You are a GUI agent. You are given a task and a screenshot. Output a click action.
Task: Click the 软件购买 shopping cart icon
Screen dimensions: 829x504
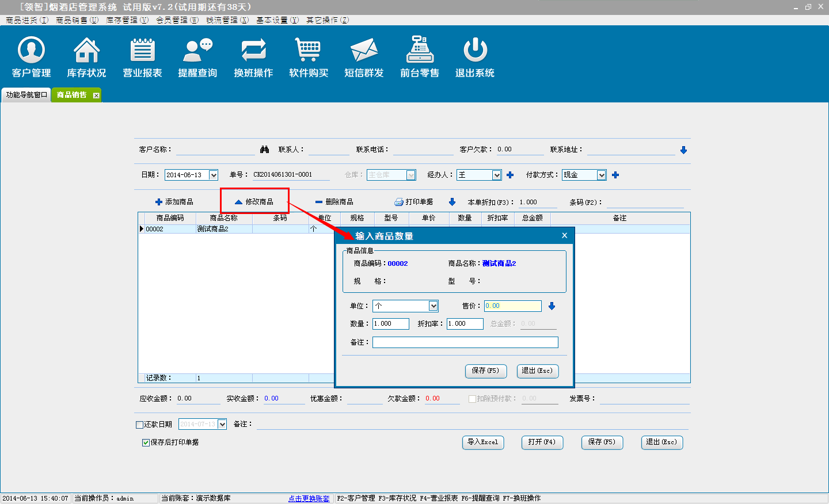point(309,51)
